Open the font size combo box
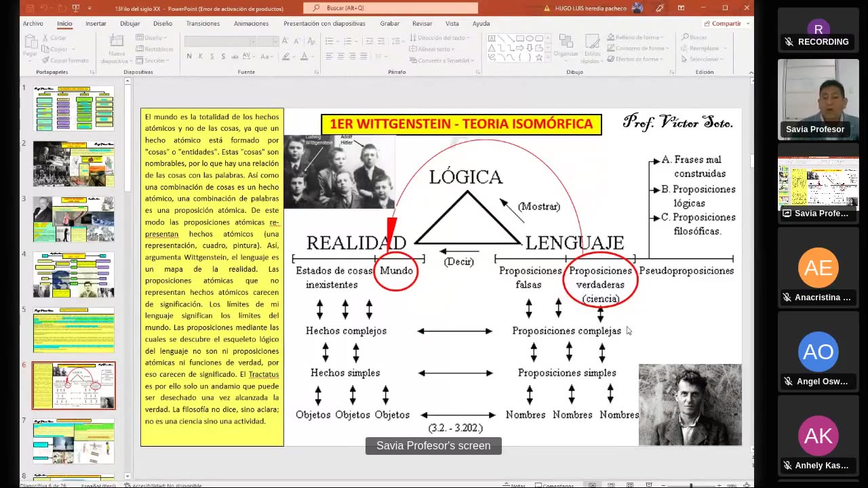The width and height of the screenshot is (868, 488). 268,41
